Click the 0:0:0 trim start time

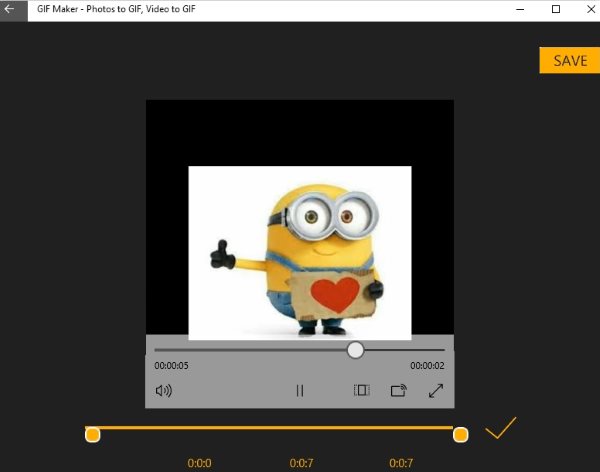[x=200, y=463]
